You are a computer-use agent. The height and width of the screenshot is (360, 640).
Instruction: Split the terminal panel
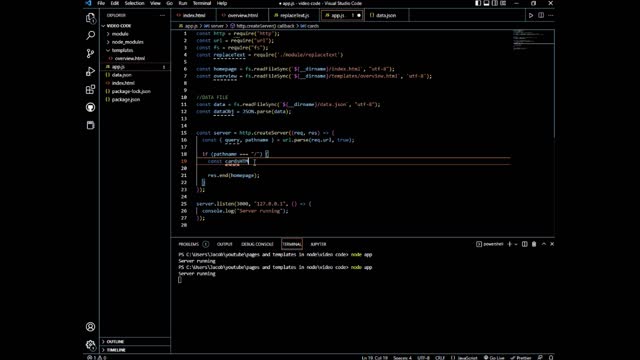pyautogui.click(x=524, y=244)
